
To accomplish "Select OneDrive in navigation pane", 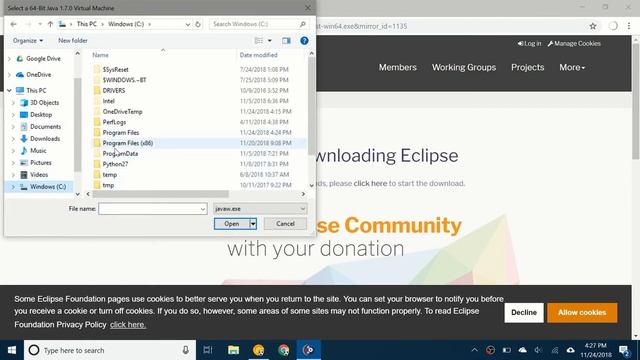I will 38,75.
